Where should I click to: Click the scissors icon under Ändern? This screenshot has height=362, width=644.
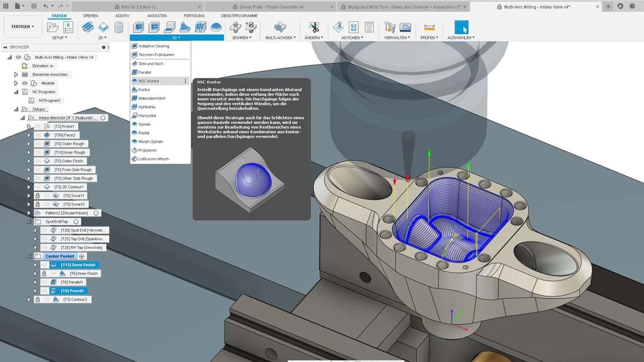314,27
